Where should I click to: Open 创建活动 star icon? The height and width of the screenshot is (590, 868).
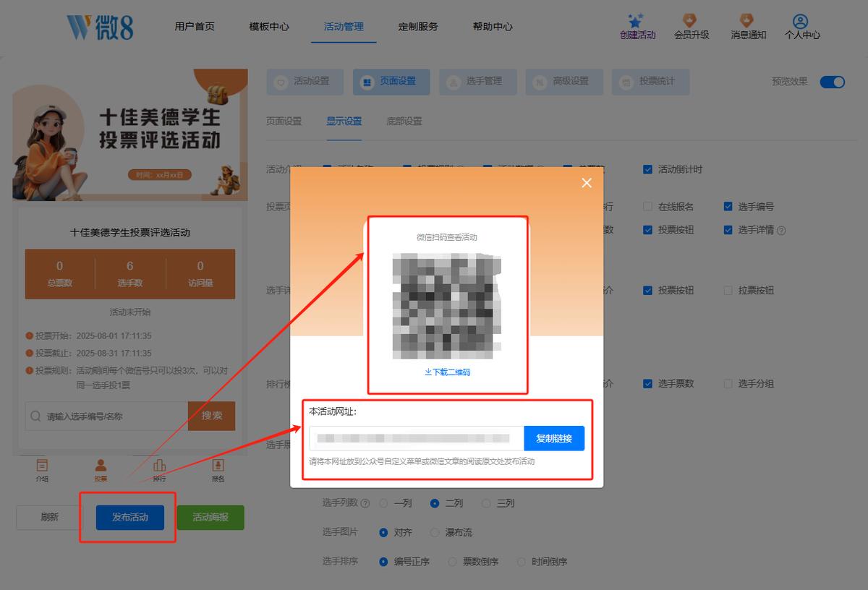[x=637, y=20]
